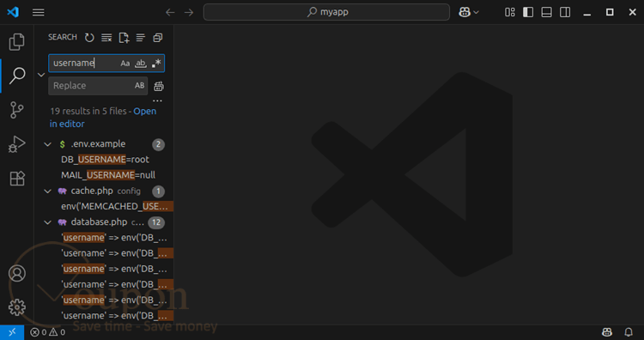Open a new search editor
The image size is (644, 340).
coord(124,38)
